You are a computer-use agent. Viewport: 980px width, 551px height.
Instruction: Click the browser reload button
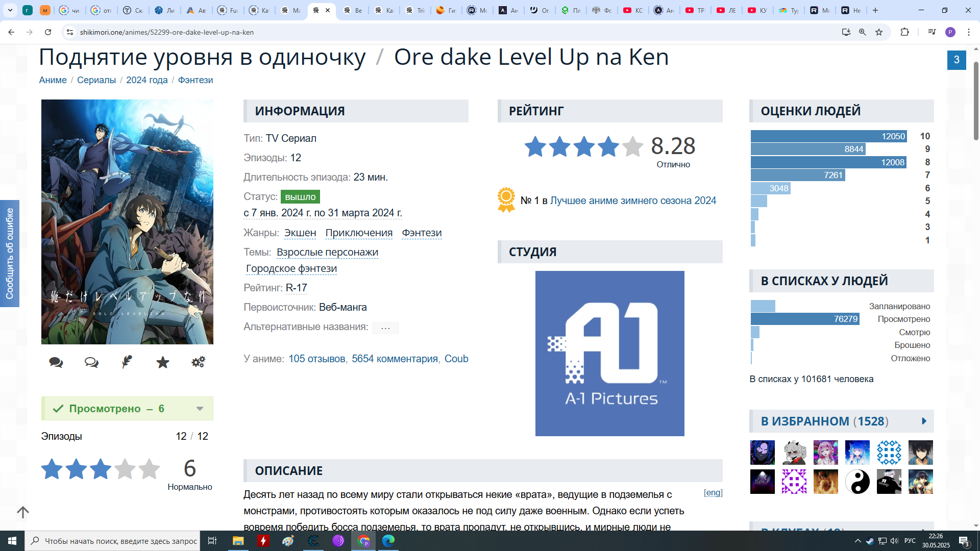[48, 32]
